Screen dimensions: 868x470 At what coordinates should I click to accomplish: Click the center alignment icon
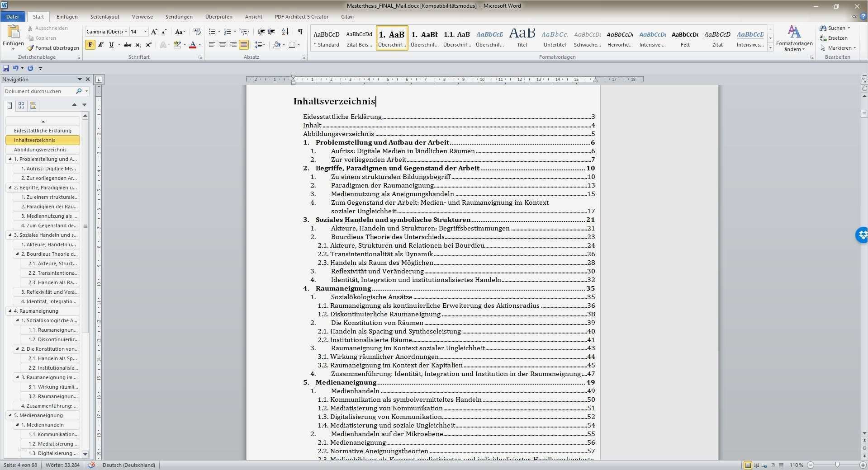(x=223, y=45)
